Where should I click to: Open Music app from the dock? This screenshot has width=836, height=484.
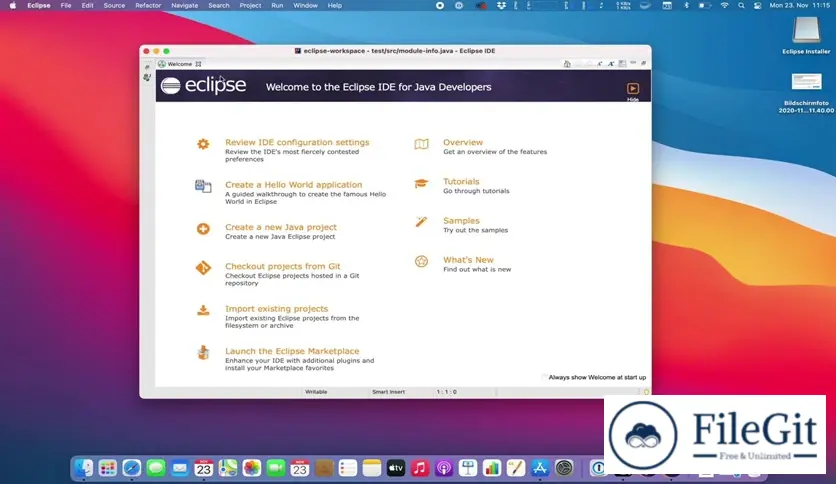point(420,468)
